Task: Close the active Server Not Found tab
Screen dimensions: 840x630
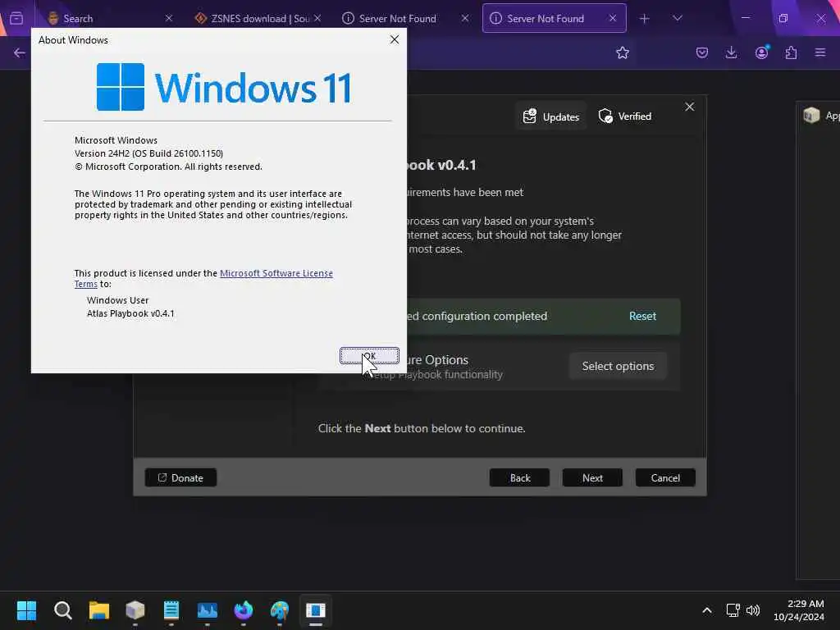Action: 613,18
